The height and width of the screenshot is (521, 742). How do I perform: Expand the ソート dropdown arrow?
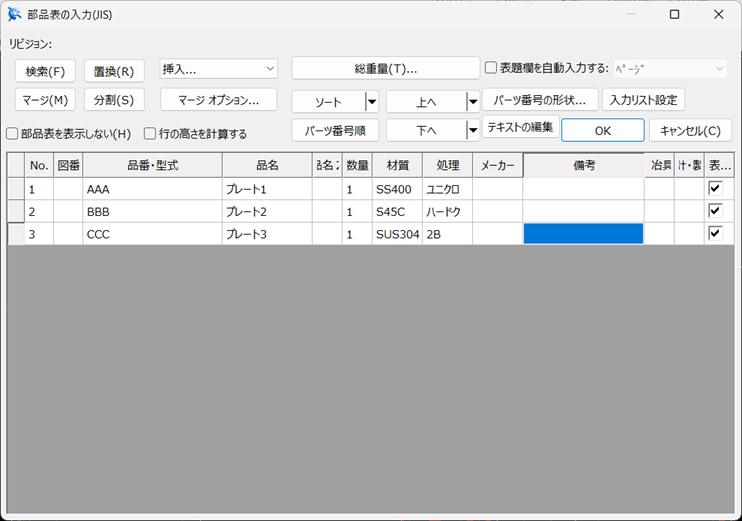coord(372,102)
